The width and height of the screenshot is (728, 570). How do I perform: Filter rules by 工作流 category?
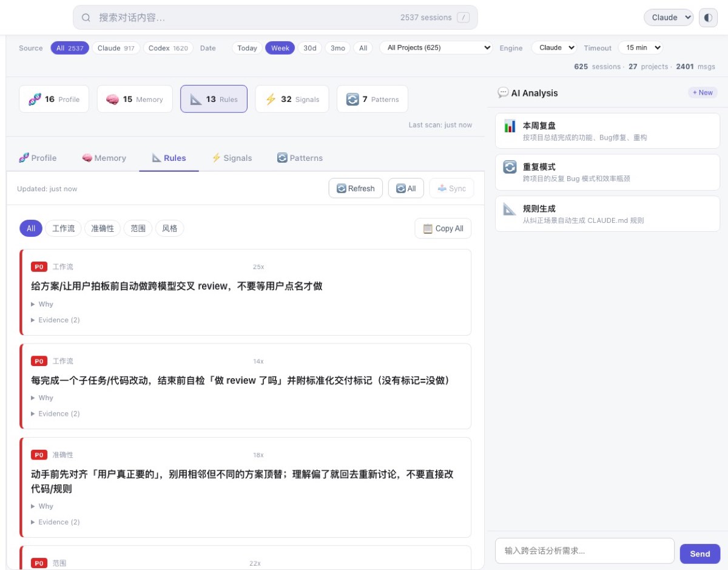(63, 228)
